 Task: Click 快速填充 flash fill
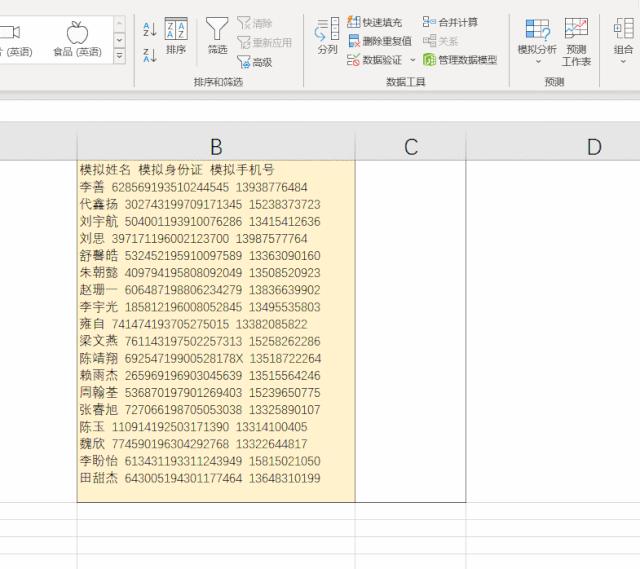coord(375,22)
